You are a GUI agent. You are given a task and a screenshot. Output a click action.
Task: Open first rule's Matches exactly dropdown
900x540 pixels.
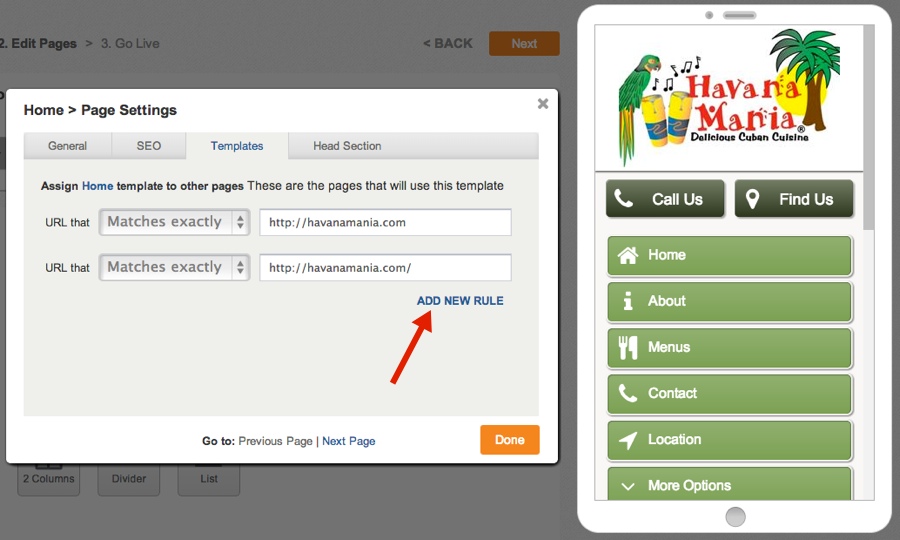[x=174, y=222]
